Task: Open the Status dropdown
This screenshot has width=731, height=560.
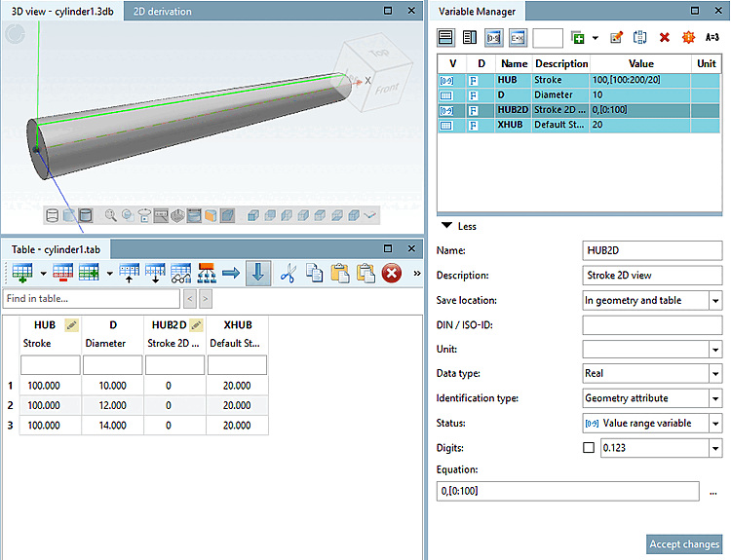Action: 715,424
